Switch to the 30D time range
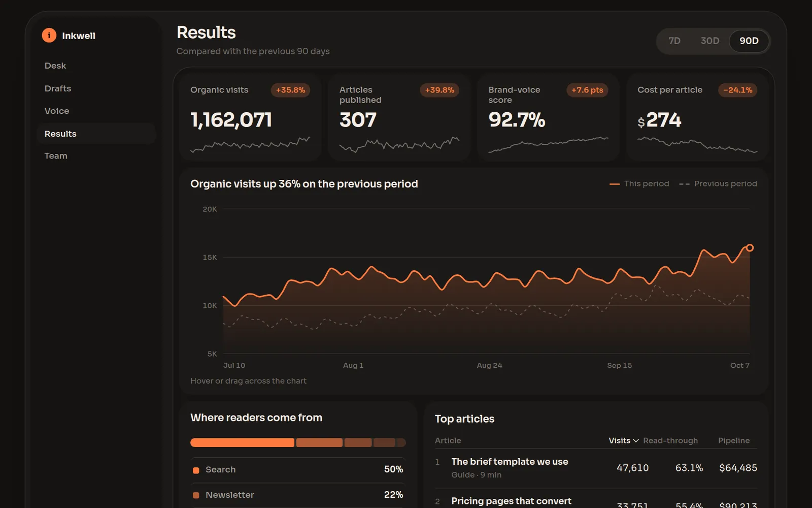Image resolution: width=812 pixels, height=508 pixels. (x=710, y=41)
